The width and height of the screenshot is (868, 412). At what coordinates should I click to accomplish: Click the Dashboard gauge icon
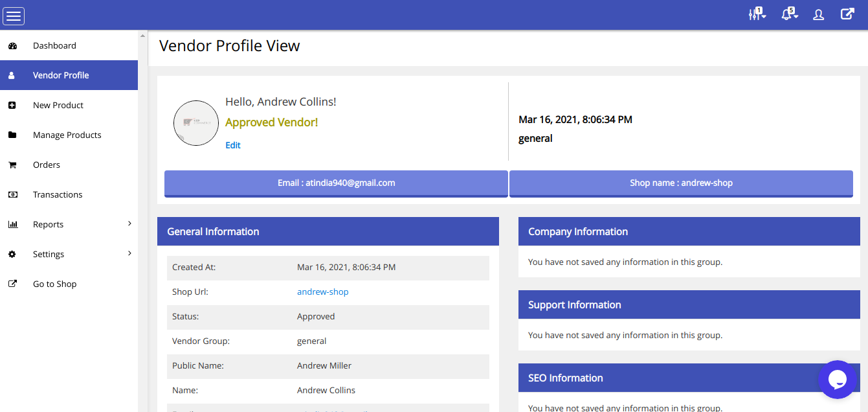[x=12, y=46]
